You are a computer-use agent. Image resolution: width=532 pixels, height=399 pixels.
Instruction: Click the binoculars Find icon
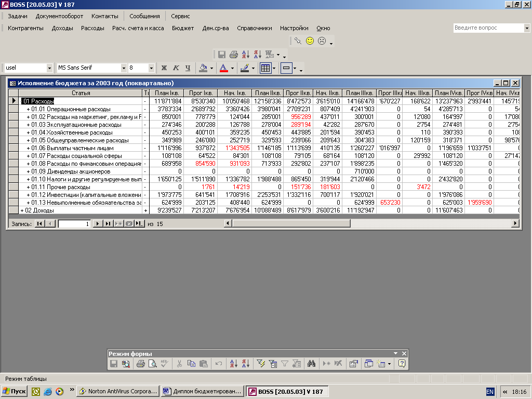click(x=311, y=364)
